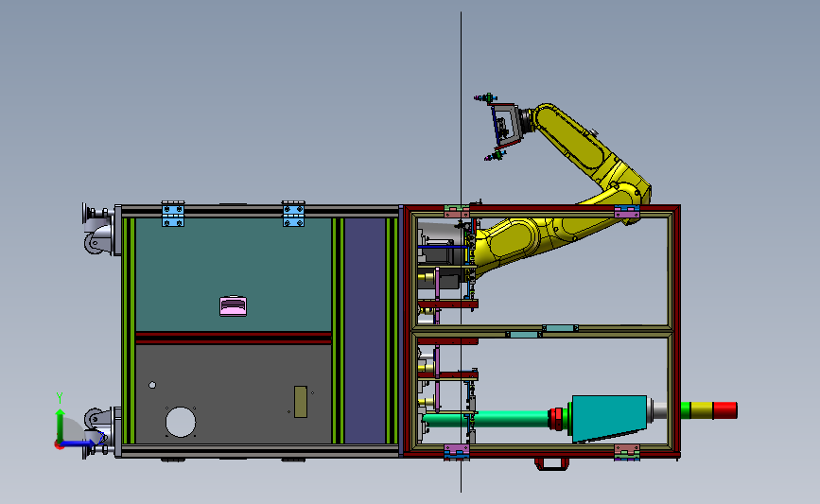Image resolution: width=820 pixels, height=504 pixels.
Task: Select the yellow segment of the signal tower light
Action: [x=702, y=410]
